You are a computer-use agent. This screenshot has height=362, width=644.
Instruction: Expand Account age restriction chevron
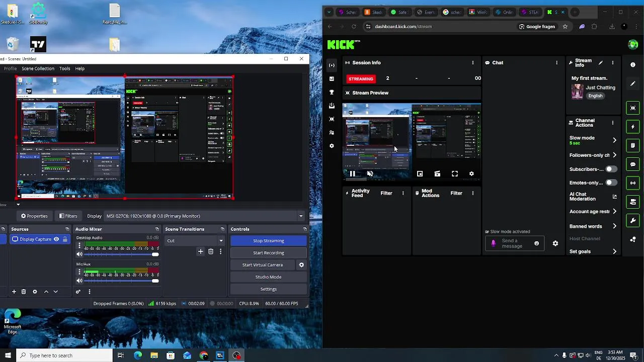pyautogui.click(x=614, y=212)
